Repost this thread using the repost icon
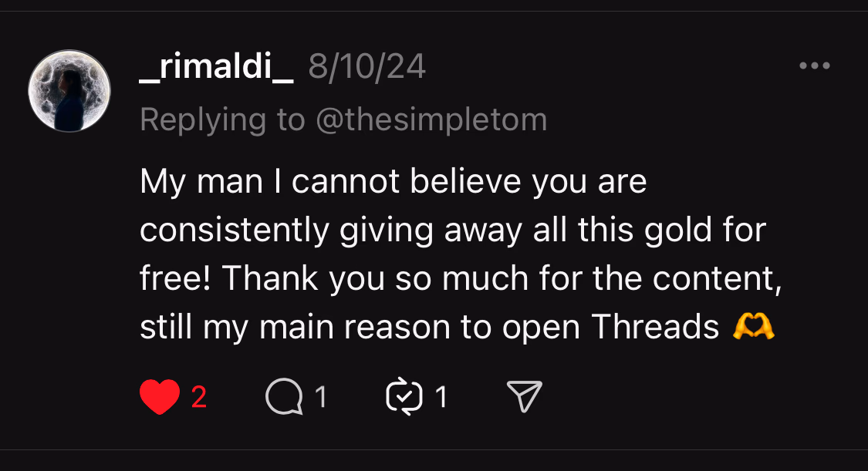Viewport: 868px width, 471px height. point(405,395)
